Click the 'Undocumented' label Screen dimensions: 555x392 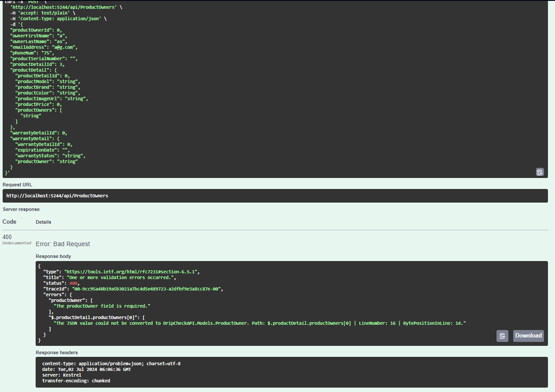point(17,243)
